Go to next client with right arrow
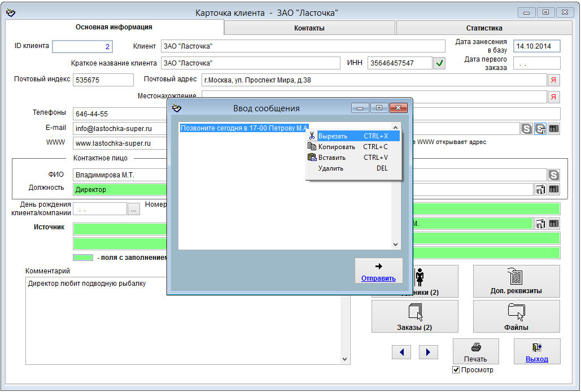 (429, 352)
